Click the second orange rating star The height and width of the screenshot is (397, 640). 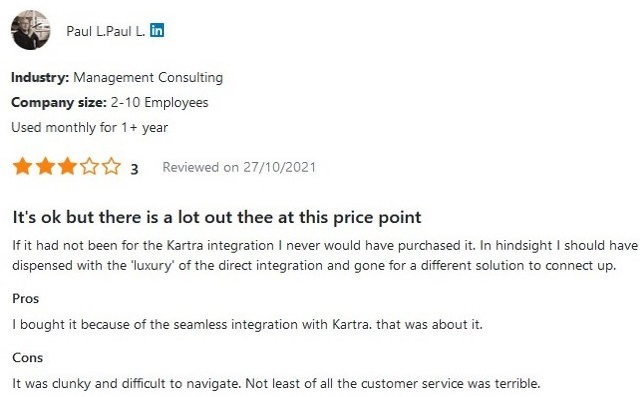click(x=45, y=166)
